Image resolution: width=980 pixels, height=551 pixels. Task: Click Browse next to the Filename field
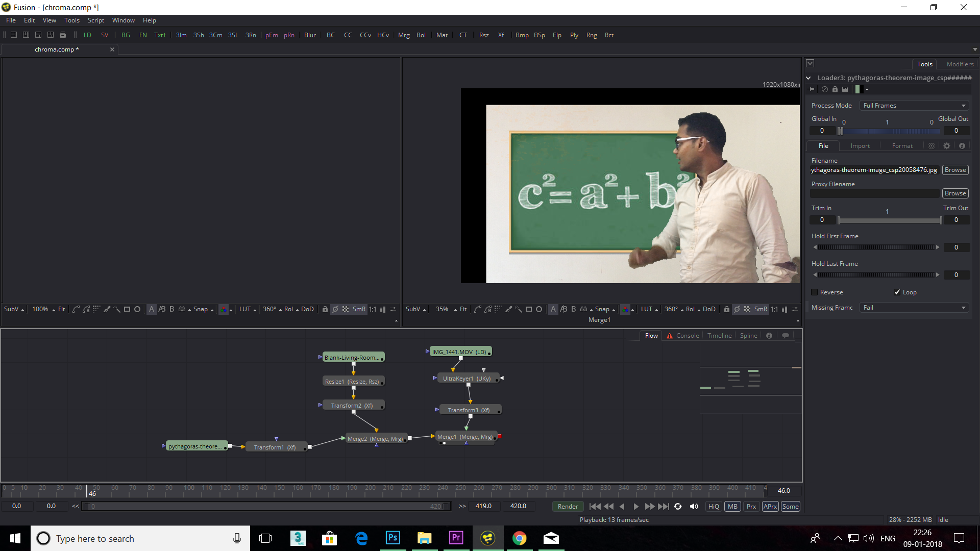[x=955, y=170]
